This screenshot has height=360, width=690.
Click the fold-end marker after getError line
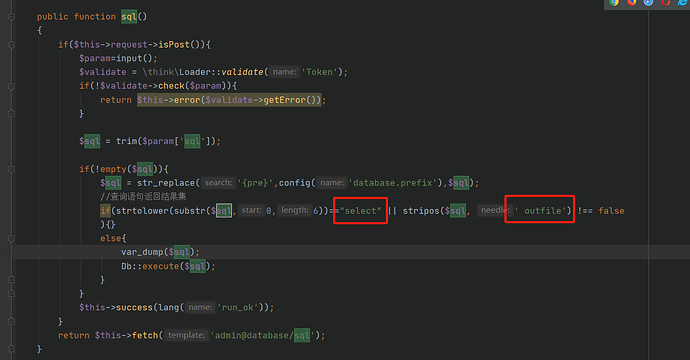[11, 114]
